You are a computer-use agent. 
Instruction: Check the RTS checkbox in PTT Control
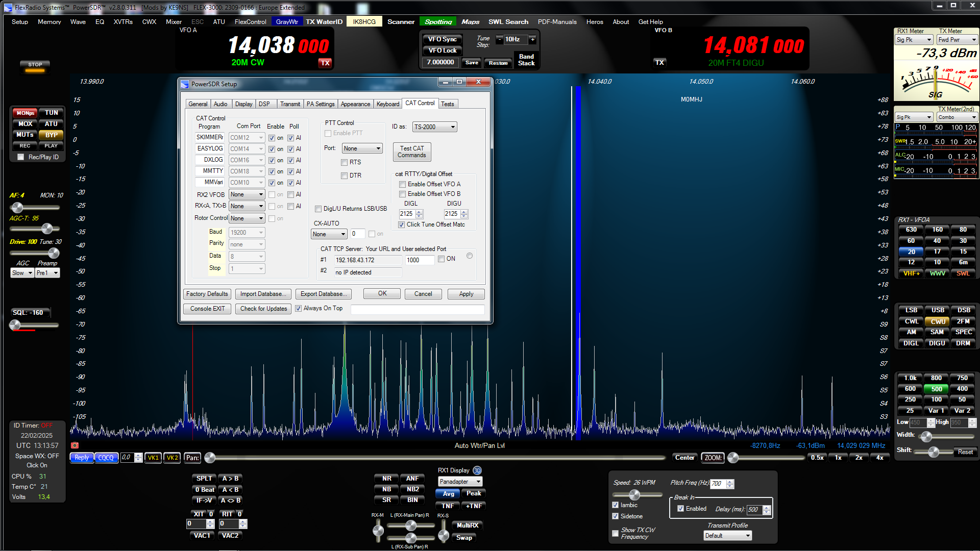click(344, 162)
